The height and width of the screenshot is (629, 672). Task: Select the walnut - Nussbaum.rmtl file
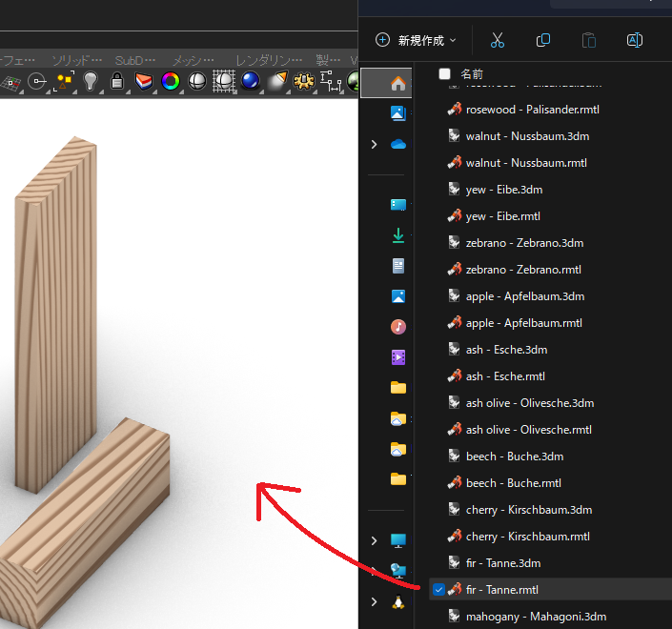tap(525, 163)
